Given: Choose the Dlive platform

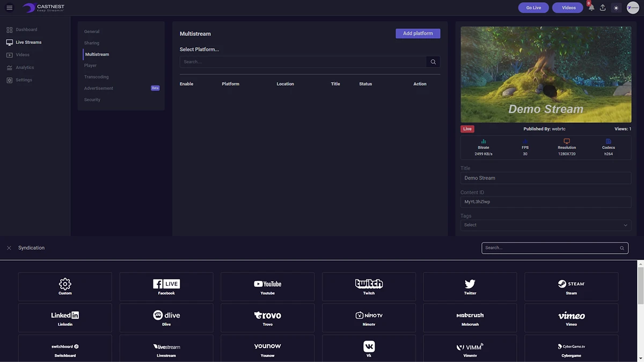Looking at the screenshot, I should (x=166, y=318).
